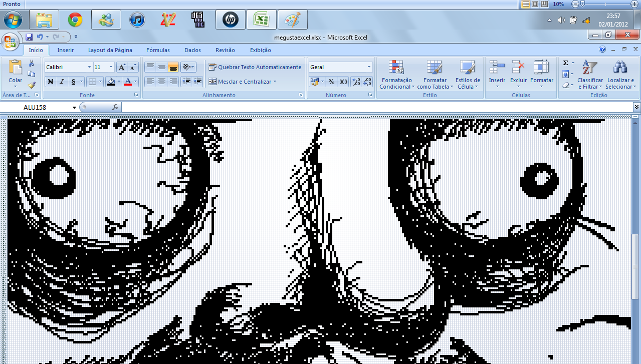Click Quebrar Texto Automaticamente button

[x=255, y=67]
